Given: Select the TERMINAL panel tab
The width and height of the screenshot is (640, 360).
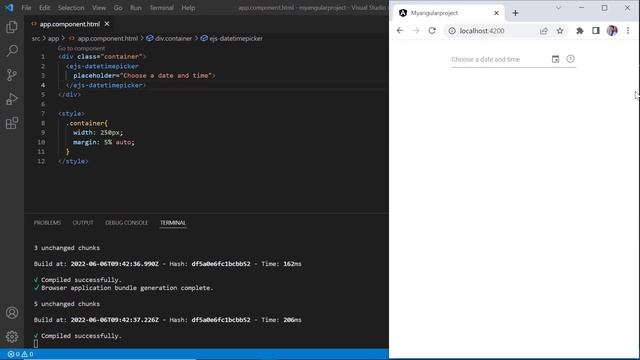Looking at the screenshot, I should (x=173, y=223).
